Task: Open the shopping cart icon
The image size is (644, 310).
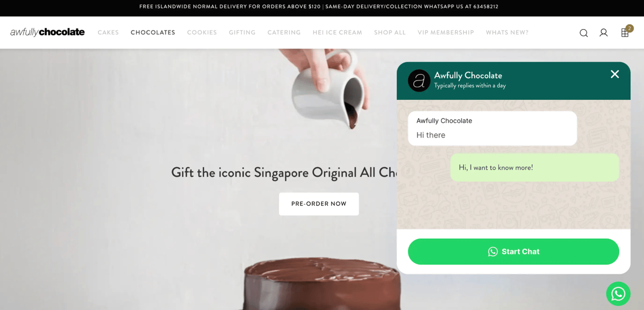Action: click(625, 33)
